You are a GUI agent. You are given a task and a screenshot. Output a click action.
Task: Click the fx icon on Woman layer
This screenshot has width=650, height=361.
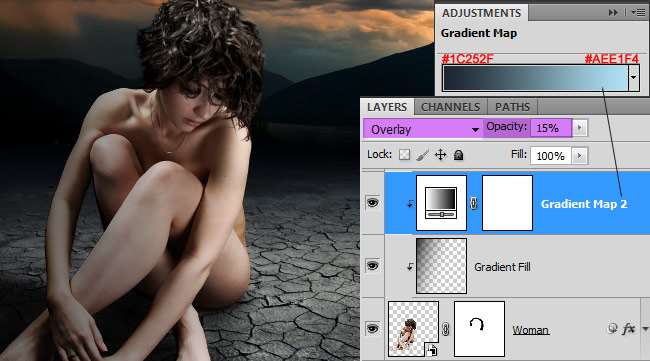628,329
